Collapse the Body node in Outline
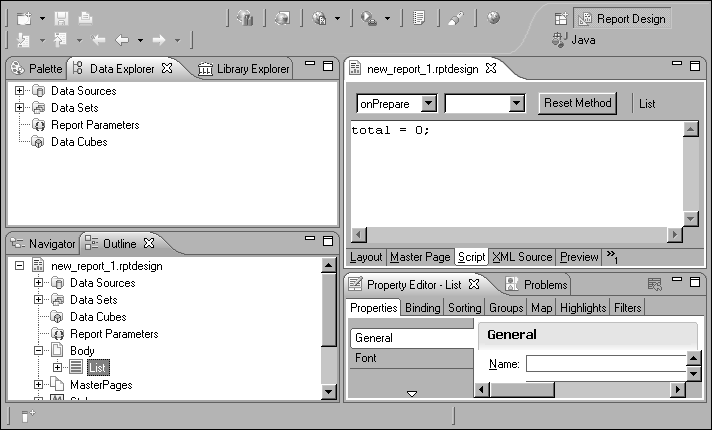Viewport: 712px width, 430px height. (38, 351)
